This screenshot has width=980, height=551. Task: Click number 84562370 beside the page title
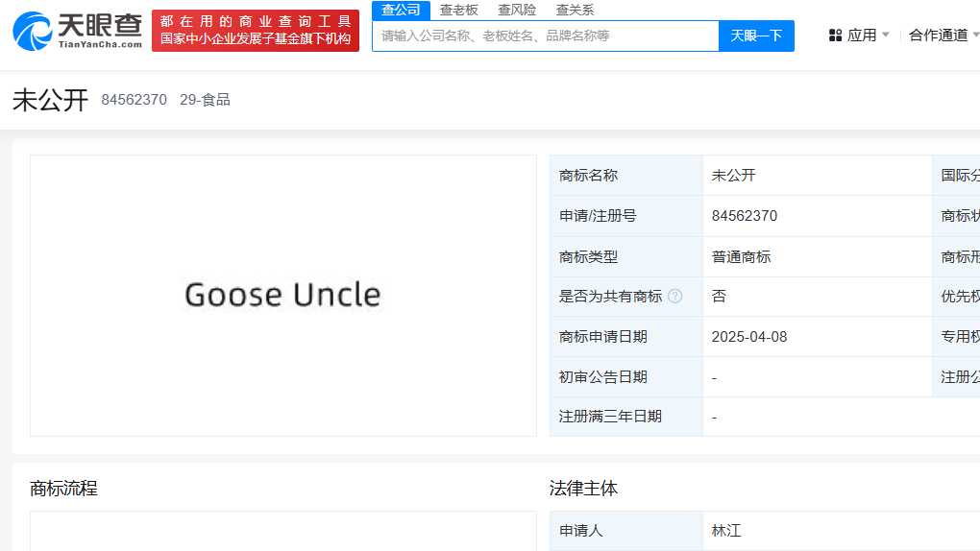pos(134,100)
